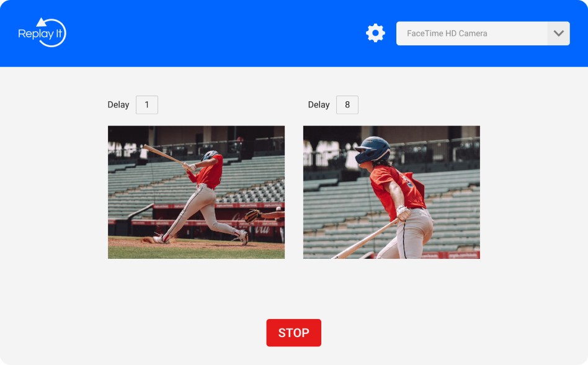Expand the camera list chevron arrow
Image resolution: width=588 pixels, height=365 pixels.
click(558, 34)
